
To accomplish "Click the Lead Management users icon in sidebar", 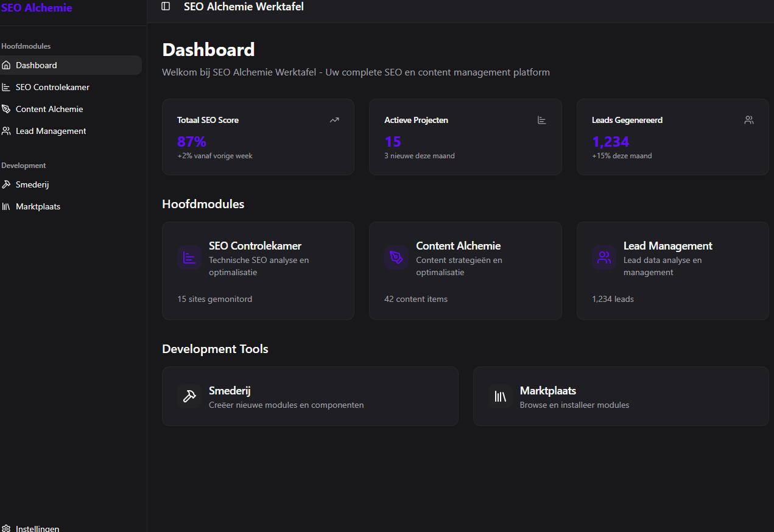I will click(6, 131).
